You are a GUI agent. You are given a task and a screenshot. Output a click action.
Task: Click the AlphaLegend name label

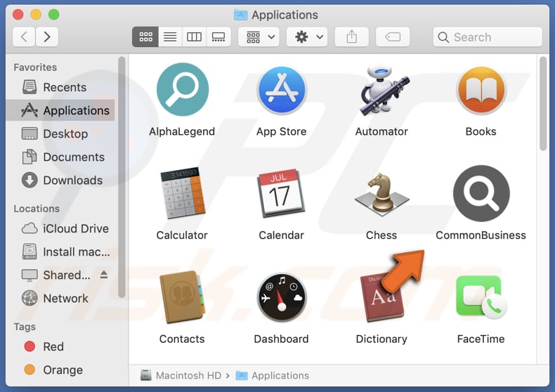coord(182,131)
